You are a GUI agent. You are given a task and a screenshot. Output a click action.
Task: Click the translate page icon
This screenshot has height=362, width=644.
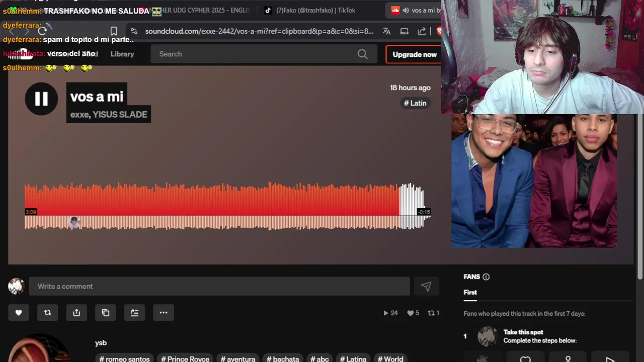386,31
